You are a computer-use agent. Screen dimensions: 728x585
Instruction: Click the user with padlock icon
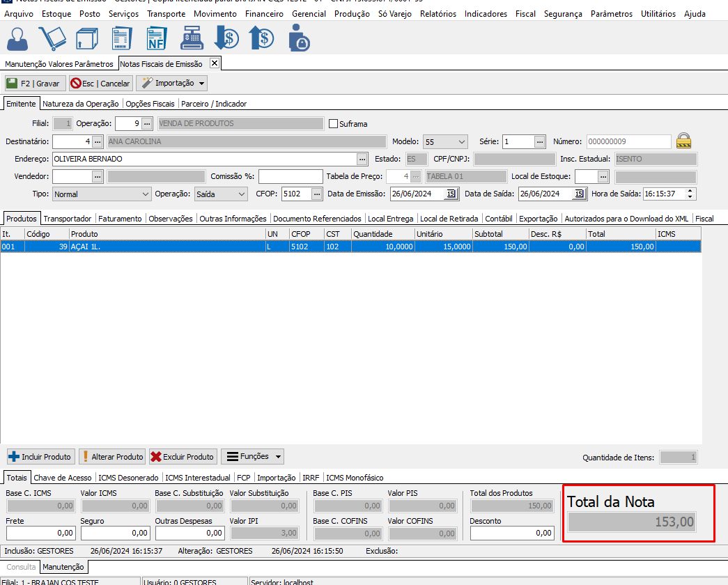298,38
